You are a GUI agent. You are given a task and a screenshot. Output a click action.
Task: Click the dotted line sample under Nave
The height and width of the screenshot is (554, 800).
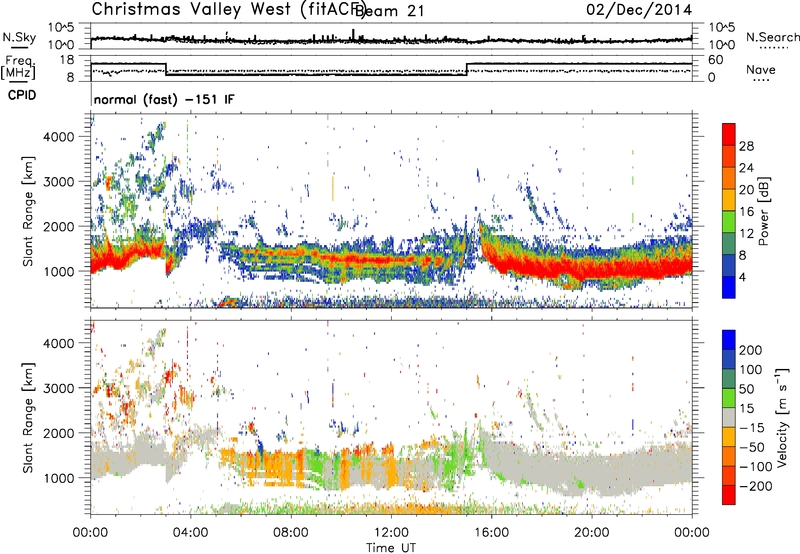[761, 80]
